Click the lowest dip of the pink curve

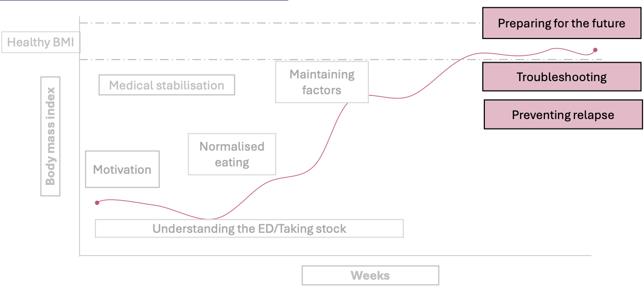click(x=210, y=219)
